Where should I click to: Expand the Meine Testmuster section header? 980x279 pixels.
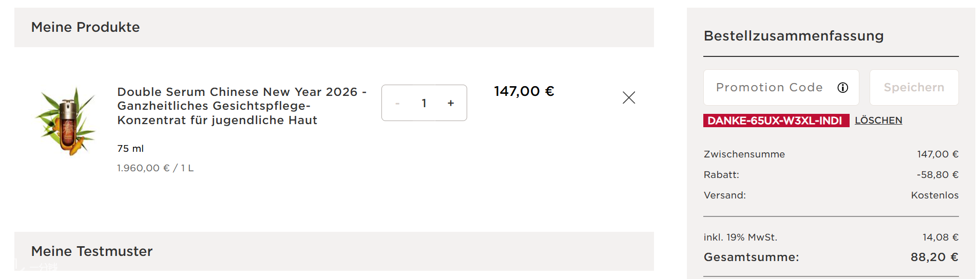[92, 251]
